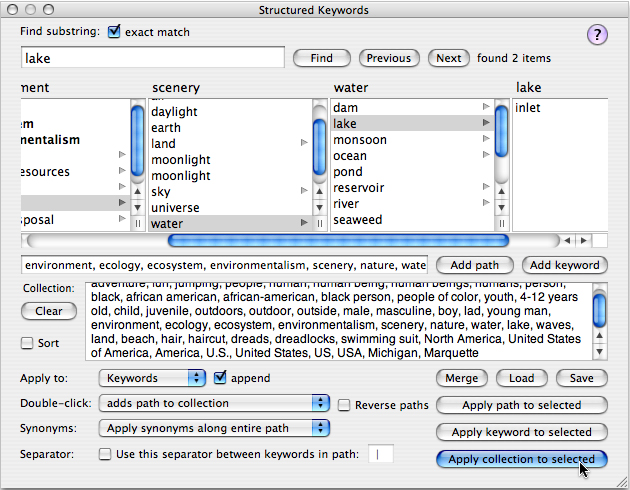
Task: Click Apply collection to selected
Action: [522, 459]
